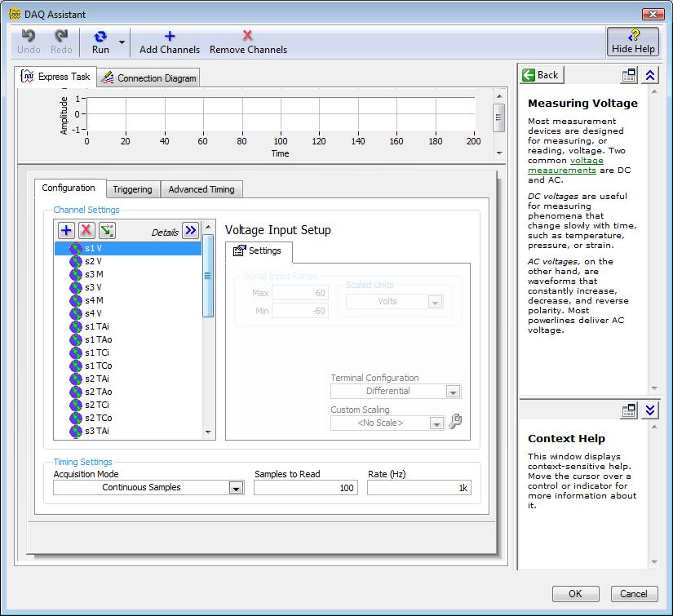Click the Context Help pane window icon

click(x=629, y=411)
